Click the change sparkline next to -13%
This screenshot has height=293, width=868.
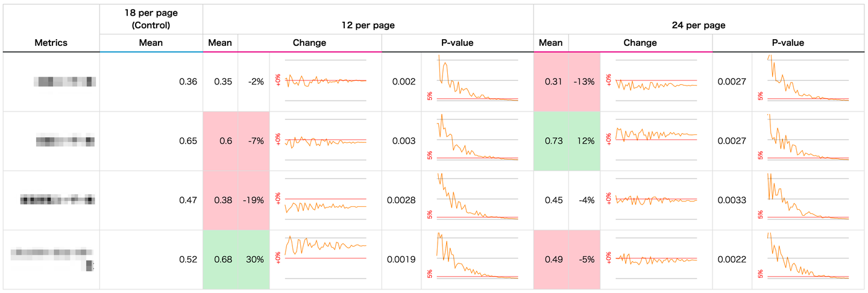click(656, 81)
